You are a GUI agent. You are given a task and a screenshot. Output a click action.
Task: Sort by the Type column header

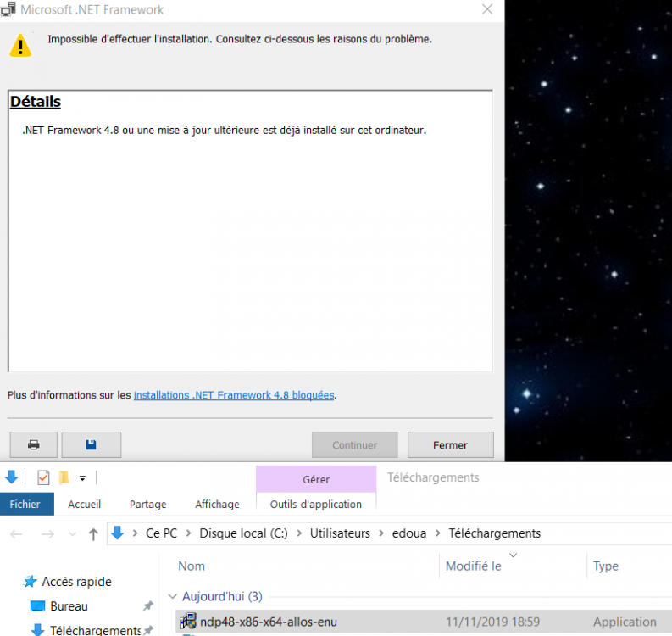point(606,566)
